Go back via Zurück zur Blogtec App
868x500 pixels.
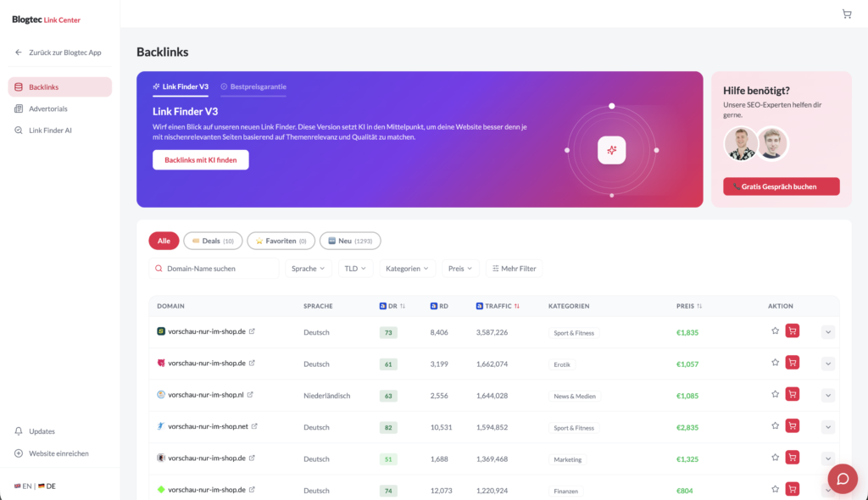point(58,53)
